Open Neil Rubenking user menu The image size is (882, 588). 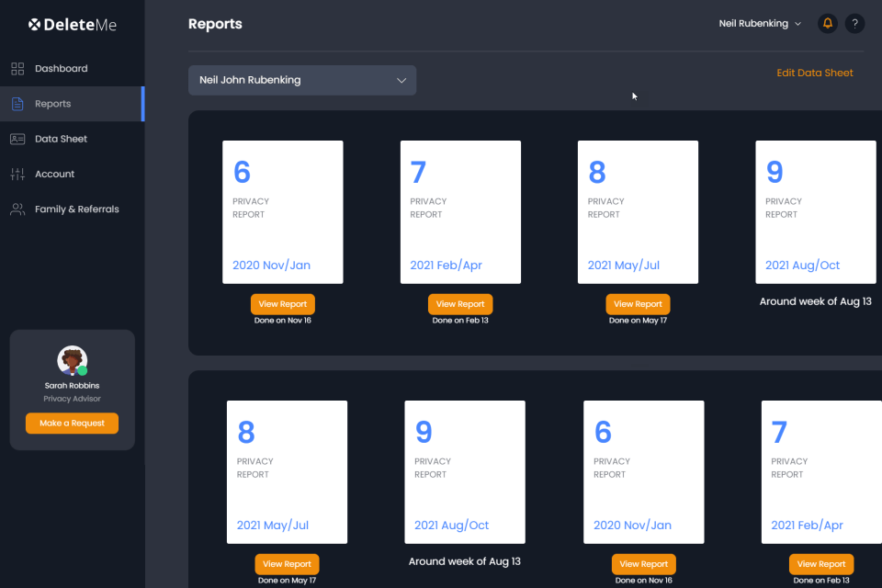point(760,24)
